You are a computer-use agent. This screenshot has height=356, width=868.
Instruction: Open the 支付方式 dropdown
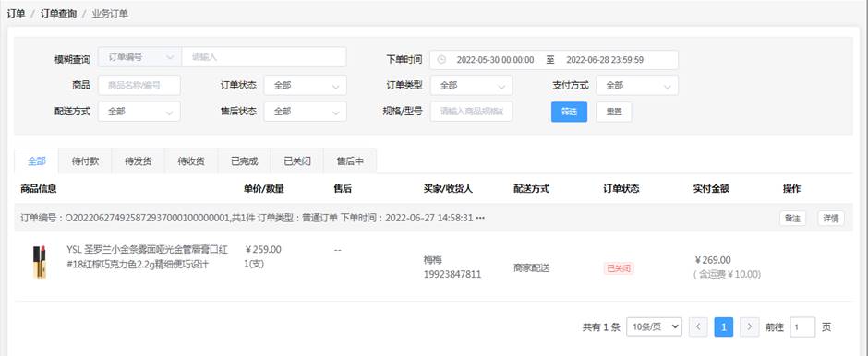point(637,85)
